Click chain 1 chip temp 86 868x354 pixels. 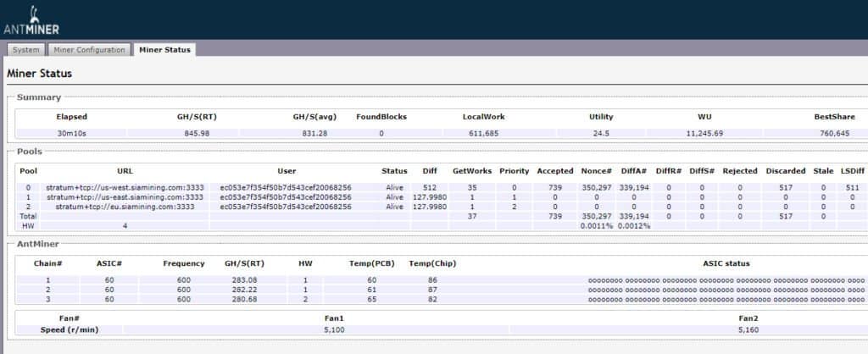(432, 279)
